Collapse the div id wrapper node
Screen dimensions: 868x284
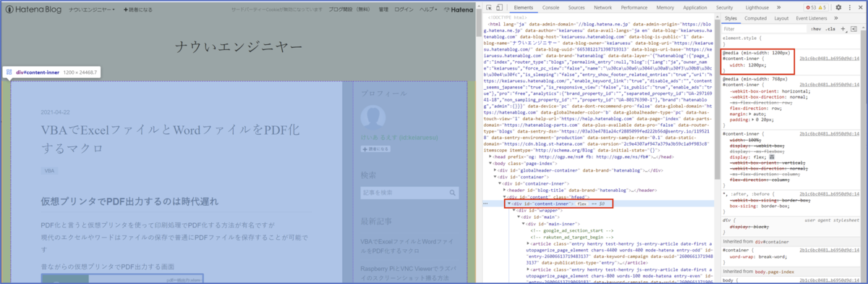click(514, 211)
